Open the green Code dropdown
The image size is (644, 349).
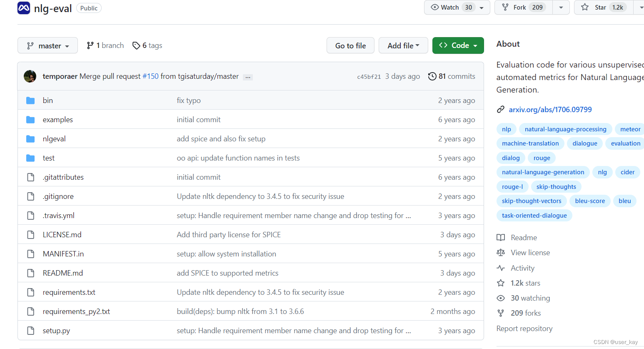[x=458, y=45]
